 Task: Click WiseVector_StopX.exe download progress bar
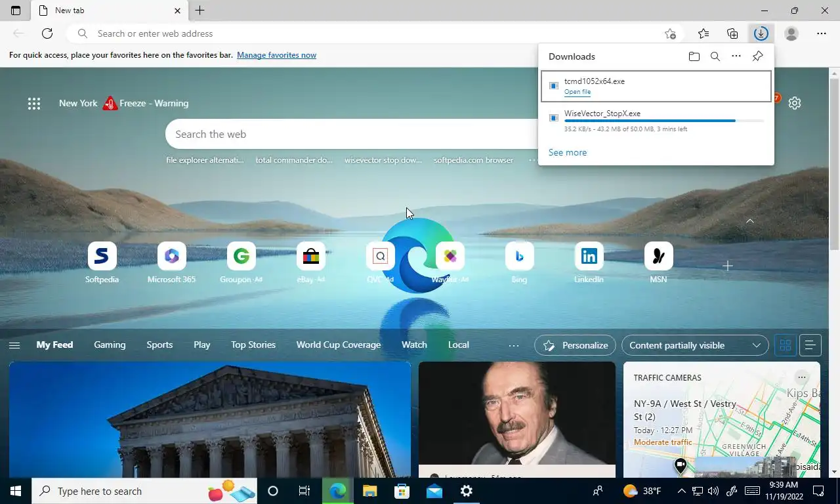click(x=663, y=121)
